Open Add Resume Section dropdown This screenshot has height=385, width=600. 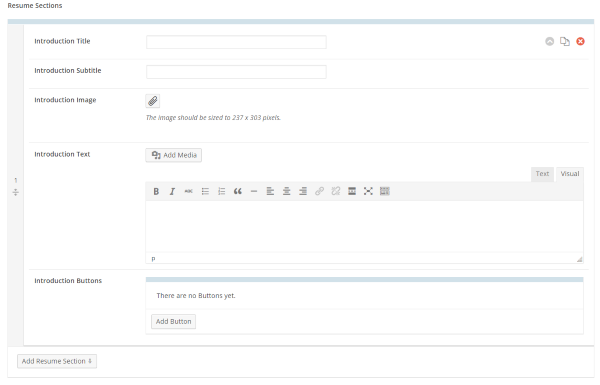click(x=57, y=361)
